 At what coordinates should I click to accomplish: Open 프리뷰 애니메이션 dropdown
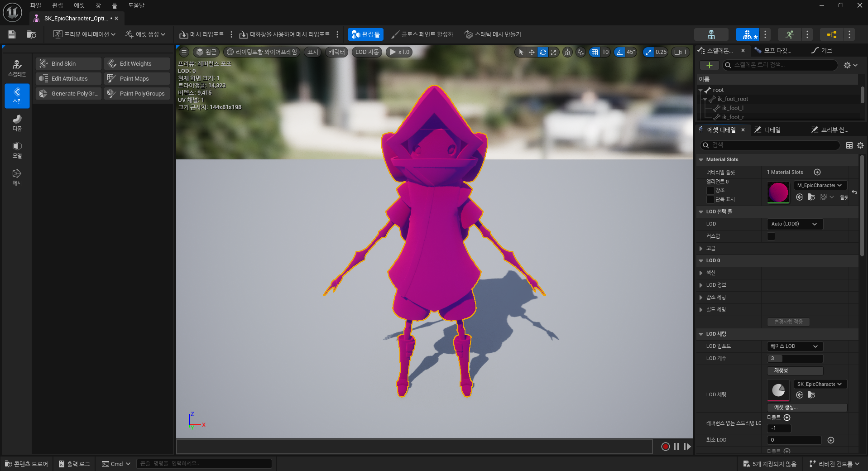point(84,34)
